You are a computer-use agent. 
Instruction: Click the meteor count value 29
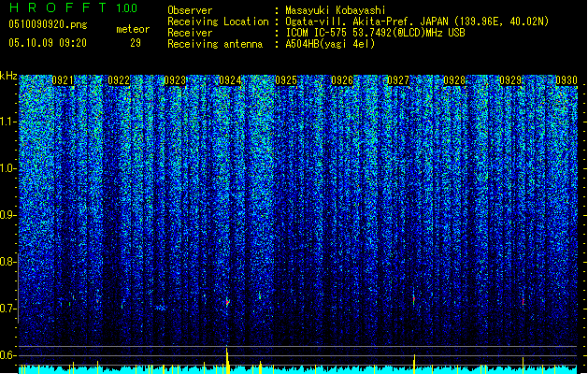click(136, 43)
